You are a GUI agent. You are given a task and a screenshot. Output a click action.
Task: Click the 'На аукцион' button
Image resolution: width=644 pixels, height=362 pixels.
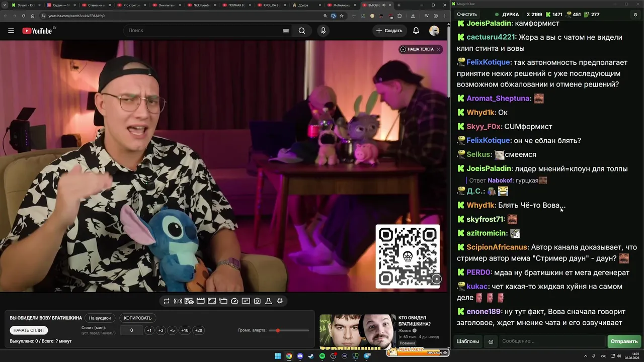pyautogui.click(x=100, y=318)
